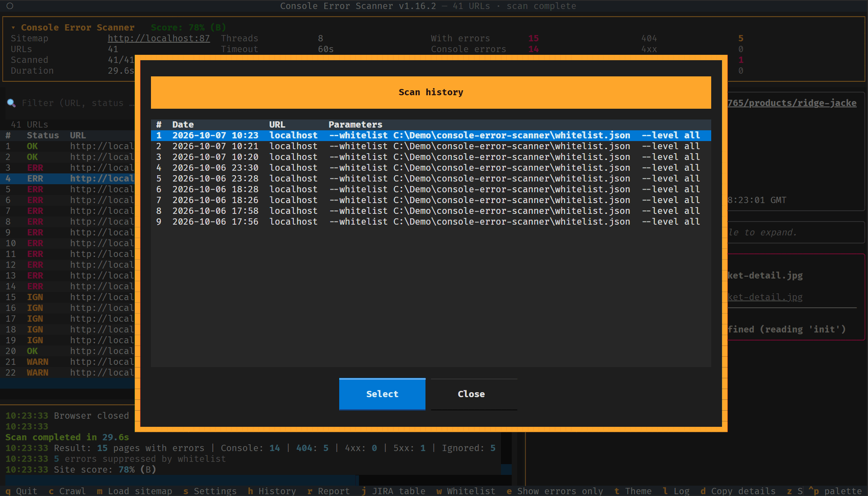Click the 404 count value 5
The image size is (868, 496).
740,38
